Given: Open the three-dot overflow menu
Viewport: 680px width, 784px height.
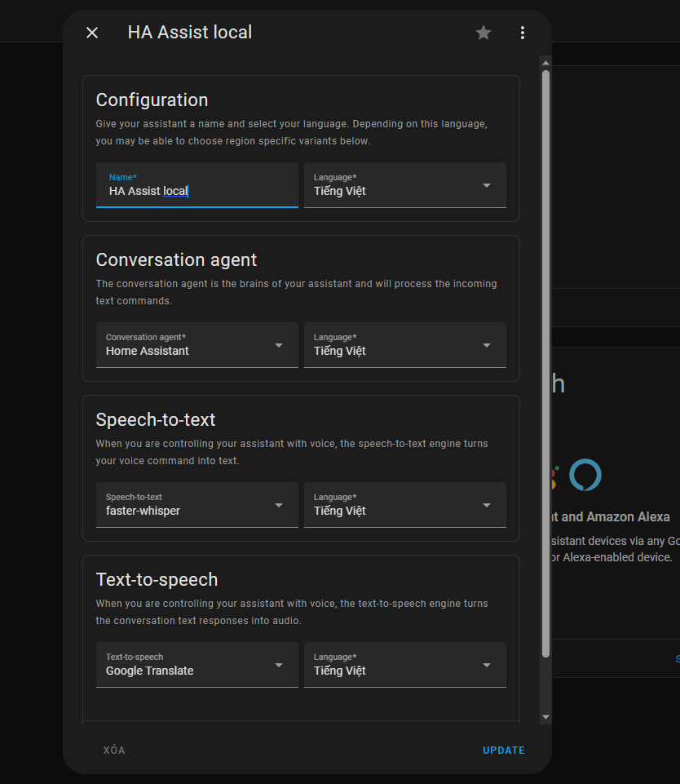Looking at the screenshot, I should pyautogui.click(x=522, y=33).
